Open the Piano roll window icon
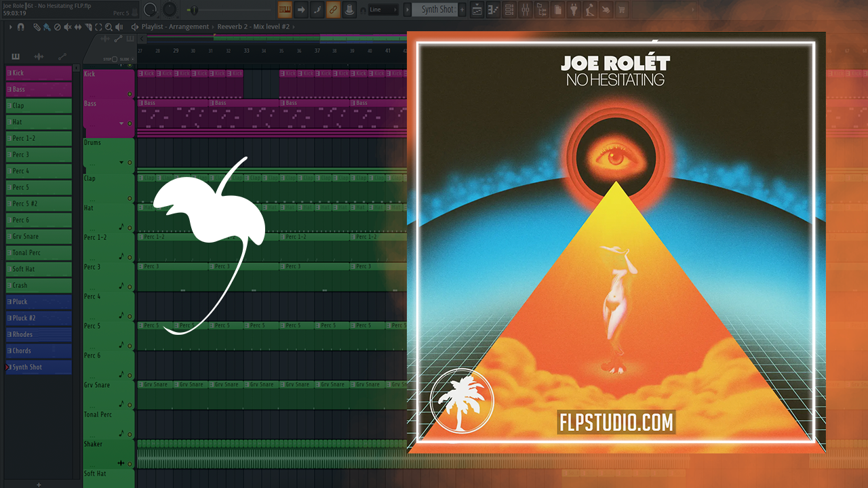The width and height of the screenshot is (868, 488). 494,9
